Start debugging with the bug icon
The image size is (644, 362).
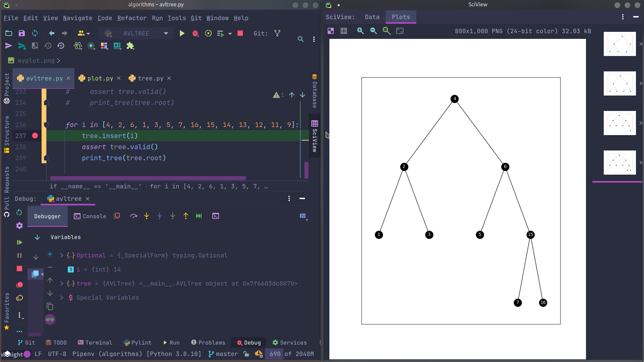pos(195,33)
